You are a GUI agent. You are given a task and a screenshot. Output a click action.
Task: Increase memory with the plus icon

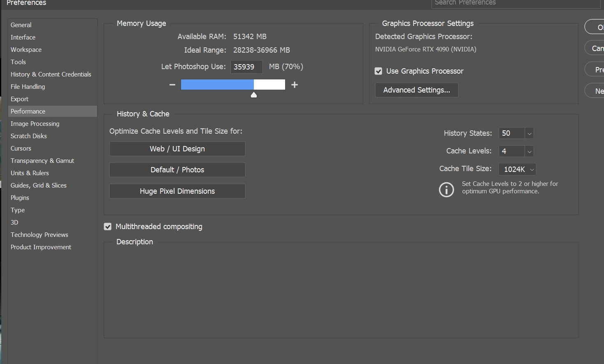[x=295, y=85]
